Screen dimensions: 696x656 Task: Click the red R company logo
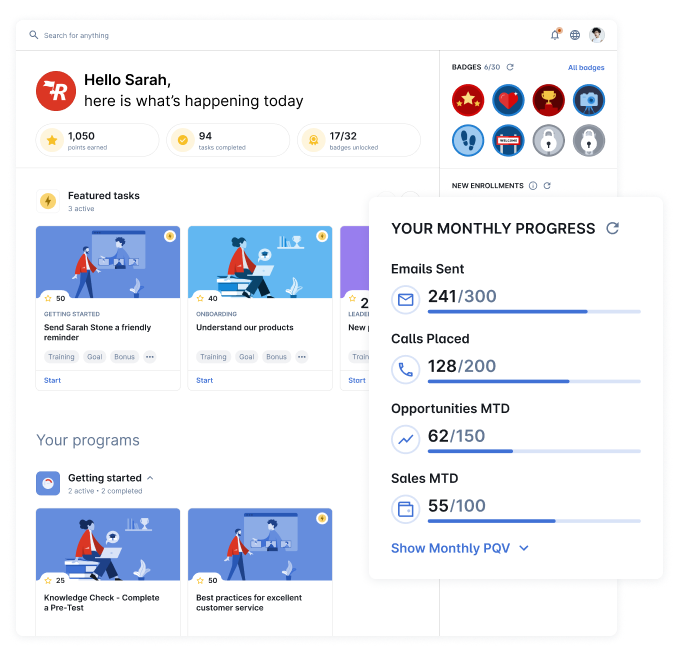click(x=56, y=91)
